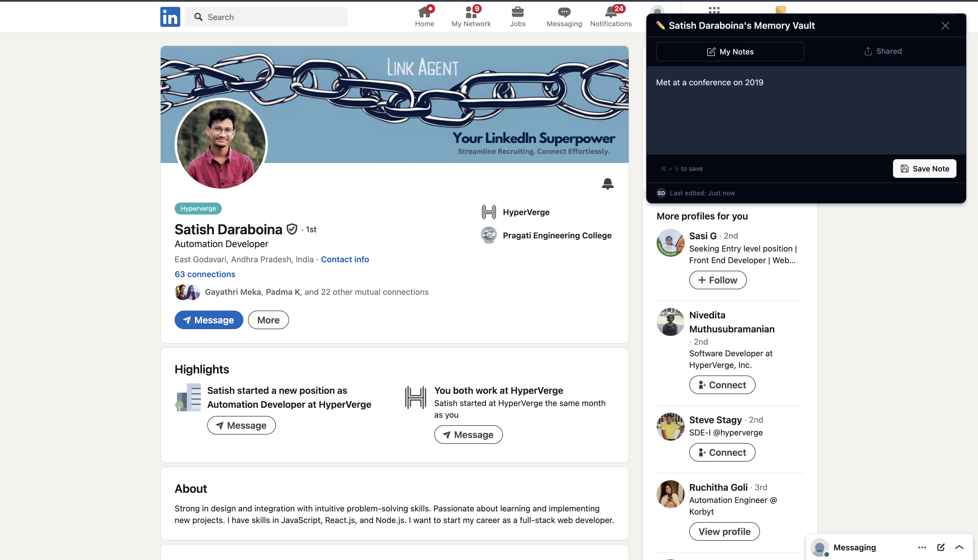View profile of Ruchitha Goli
The image size is (978, 560).
click(724, 531)
